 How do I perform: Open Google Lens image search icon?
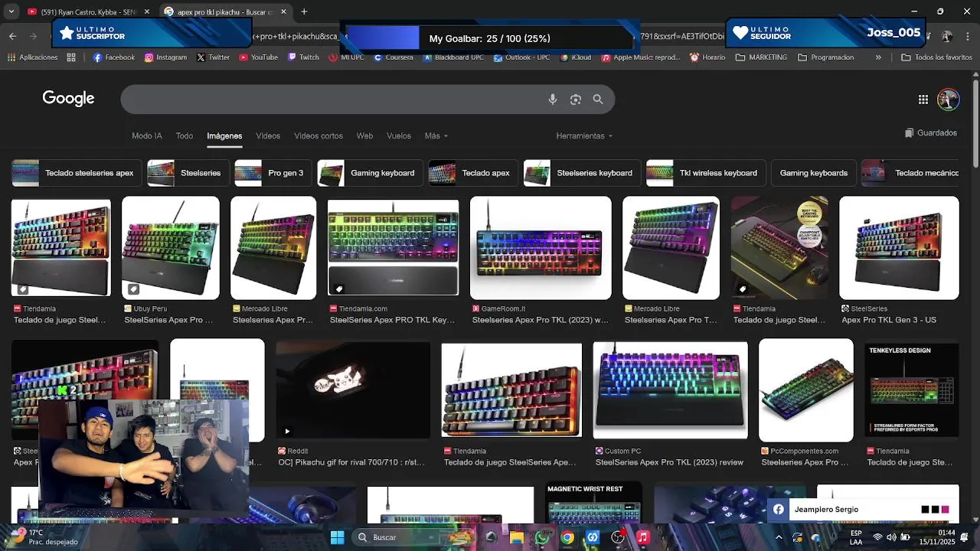pyautogui.click(x=576, y=99)
